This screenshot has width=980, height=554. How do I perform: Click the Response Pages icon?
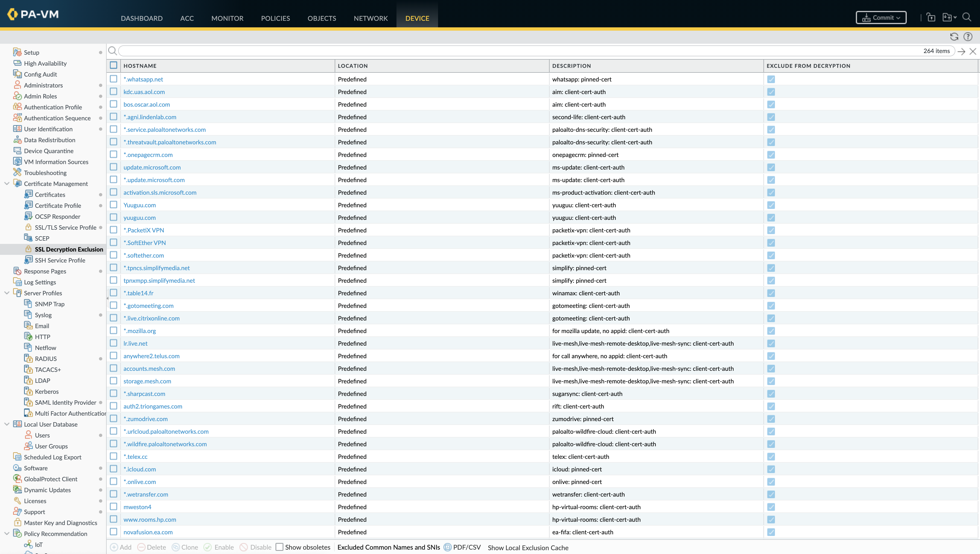(x=17, y=271)
